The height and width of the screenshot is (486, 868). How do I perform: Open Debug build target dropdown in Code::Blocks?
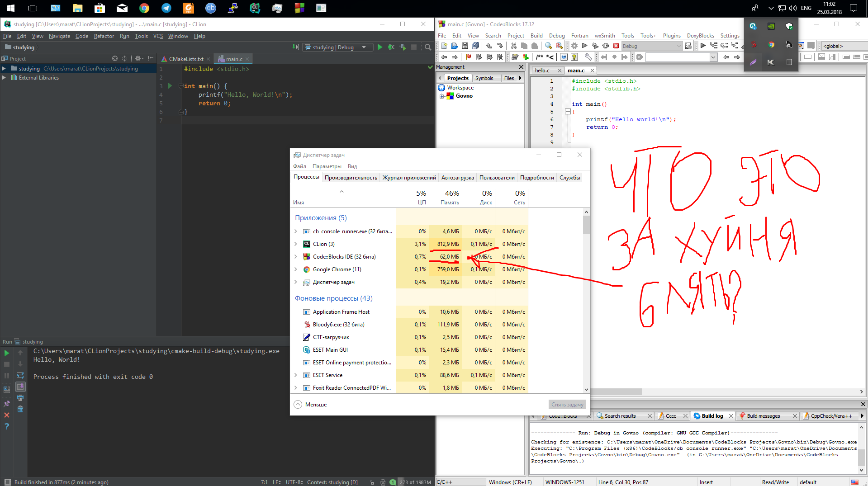coord(651,46)
